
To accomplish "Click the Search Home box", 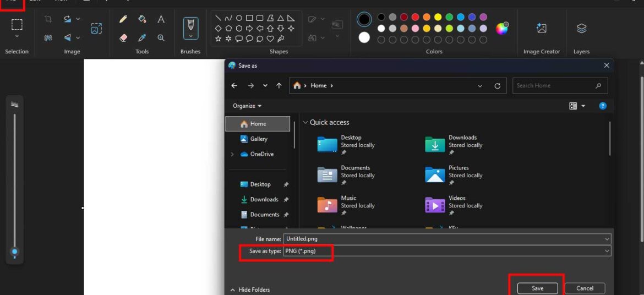I will click(x=560, y=85).
